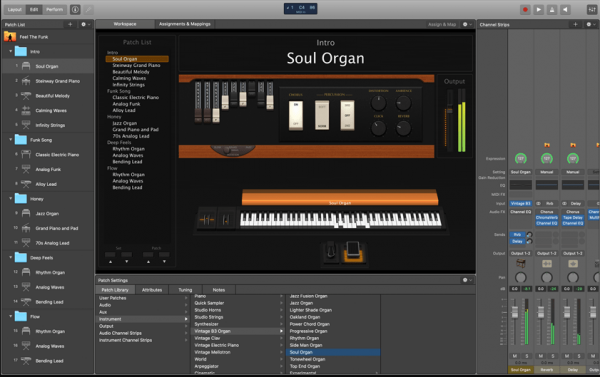The height and width of the screenshot is (377, 600).
Task: Open the Tuning tab
Action: pyautogui.click(x=185, y=290)
